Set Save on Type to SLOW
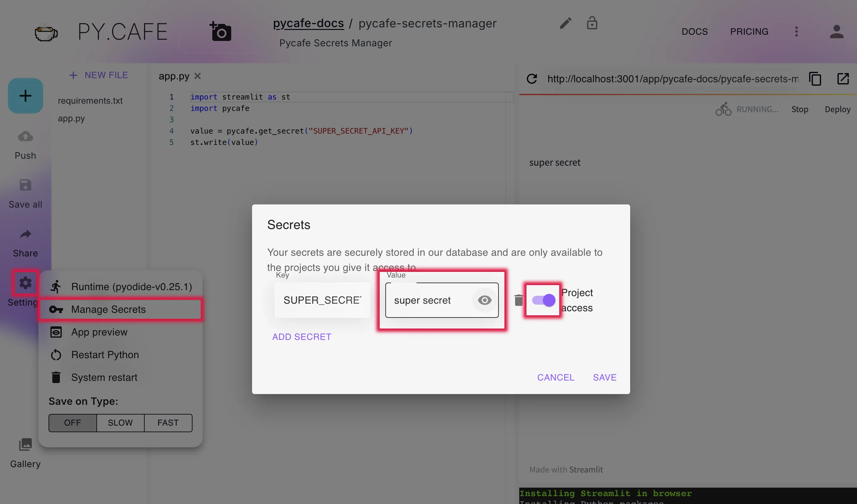857x504 pixels. [x=120, y=423]
